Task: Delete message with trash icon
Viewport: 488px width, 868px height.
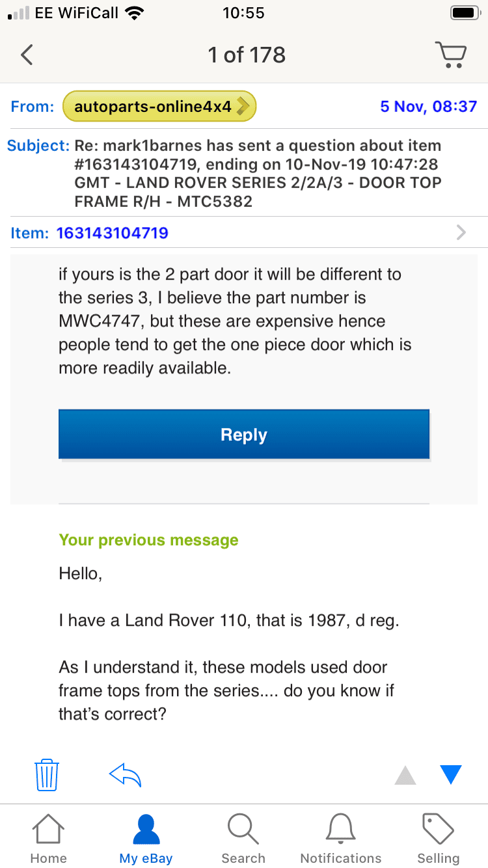Action: (47, 775)
